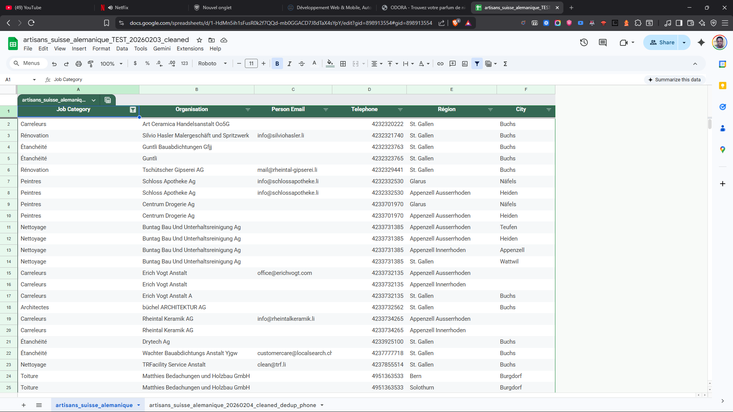
Task: Open Google Keep in side panel
Action: point(723,86)
